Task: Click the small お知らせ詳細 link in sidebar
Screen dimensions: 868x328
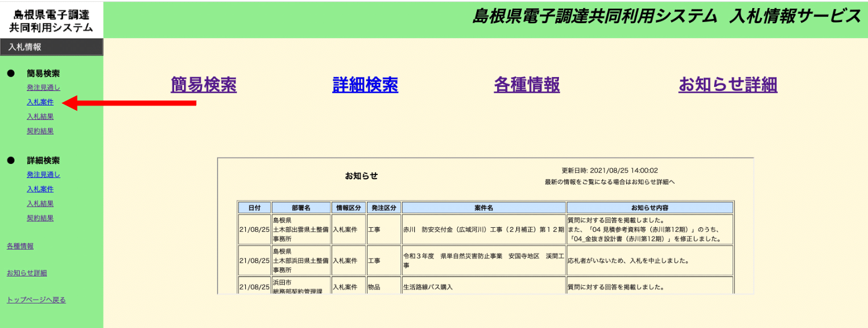Action: [x=27, y=273]
